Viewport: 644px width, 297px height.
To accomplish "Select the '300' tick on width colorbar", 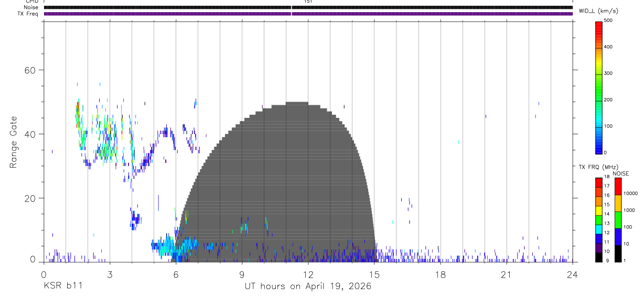I will pyautogui.click(x=608, y=73).
